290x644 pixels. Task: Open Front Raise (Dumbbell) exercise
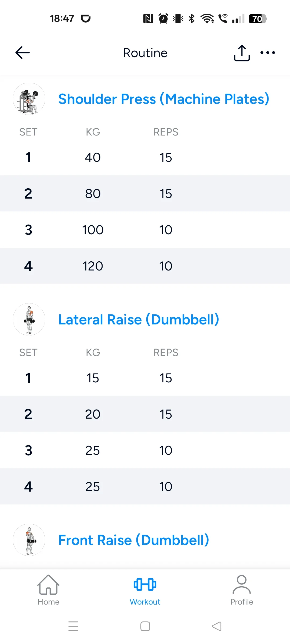pos(133,540)
